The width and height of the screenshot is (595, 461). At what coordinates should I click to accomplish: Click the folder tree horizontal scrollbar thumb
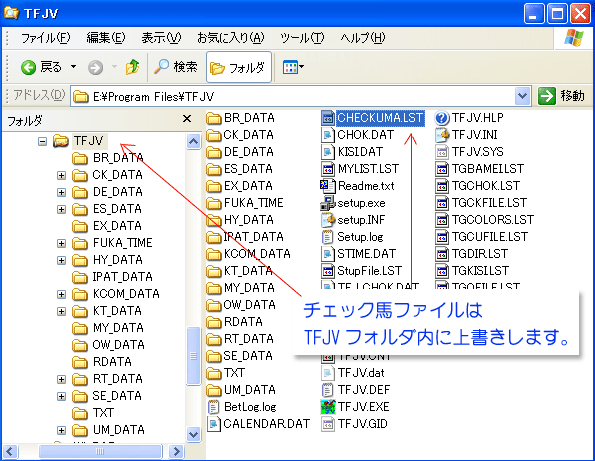(100, 452)
